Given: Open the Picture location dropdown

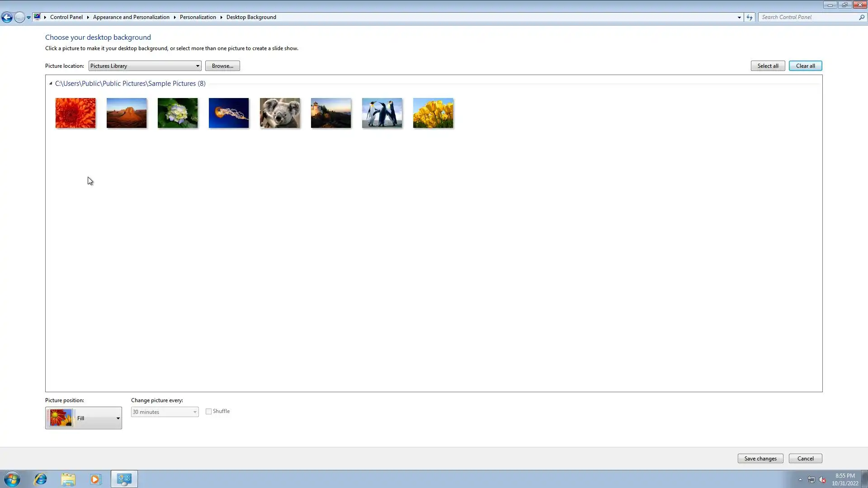Looking at the screenshot, I should coord(145,66).
